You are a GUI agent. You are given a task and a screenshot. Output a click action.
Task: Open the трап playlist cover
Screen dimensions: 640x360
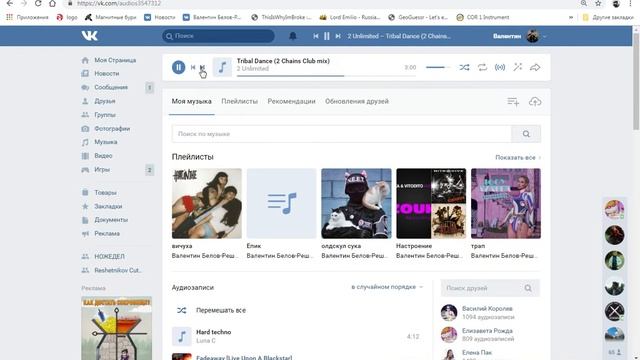[506, 203]
